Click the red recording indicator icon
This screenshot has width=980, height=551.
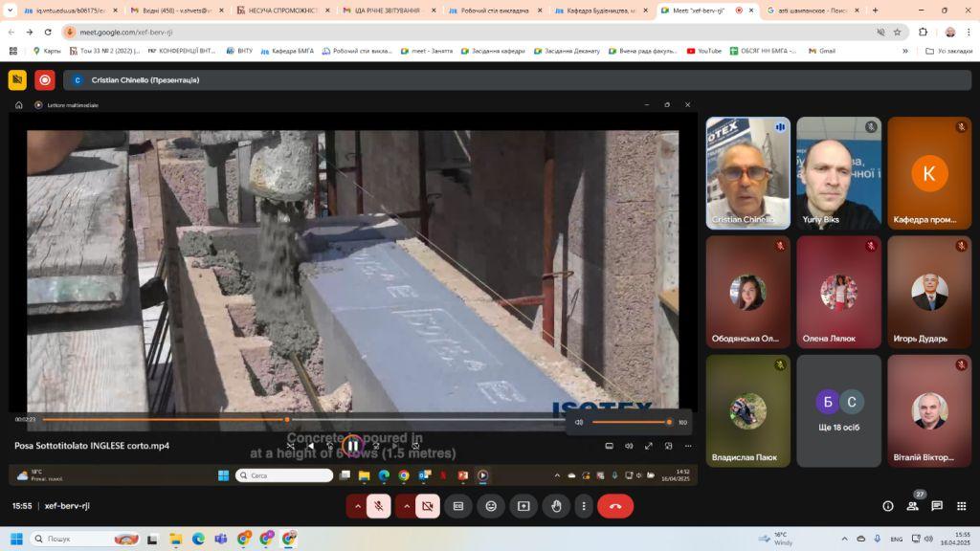pos(44,80)
